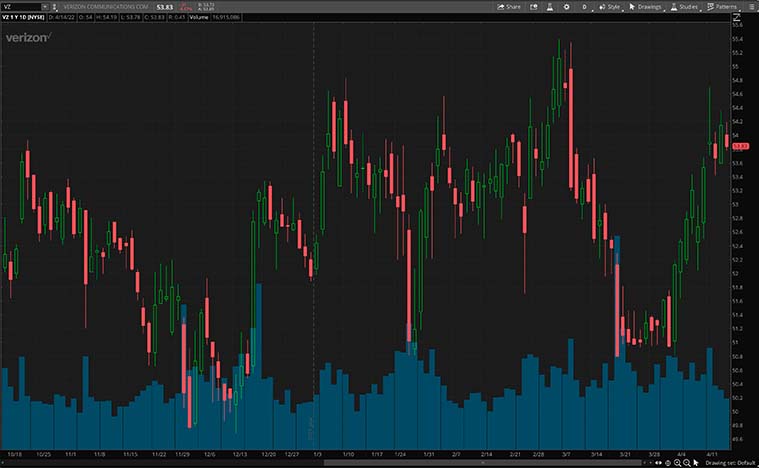This screenshot has width=759, height=468.
Task: Click the VZ 1 Y 1D [NYSE] chart label
Action: (23, 17)
